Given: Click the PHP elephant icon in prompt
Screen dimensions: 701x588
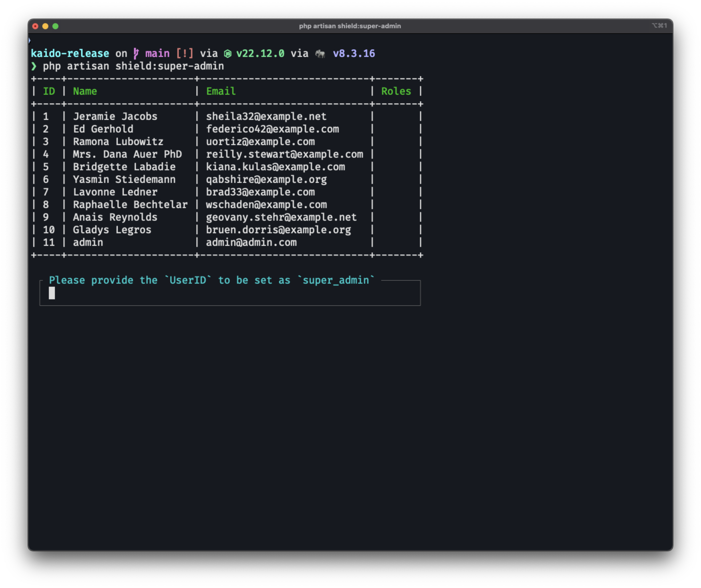Looking at the screenshot, I should tap(320, 54).
